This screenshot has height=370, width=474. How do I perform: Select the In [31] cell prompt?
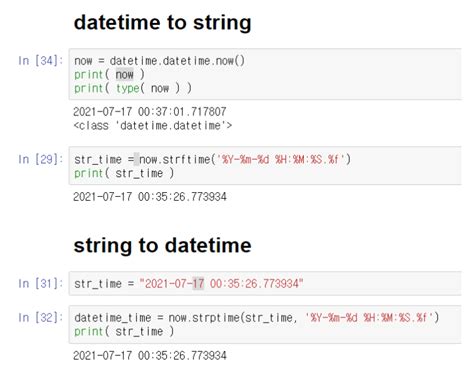(41, 284)
